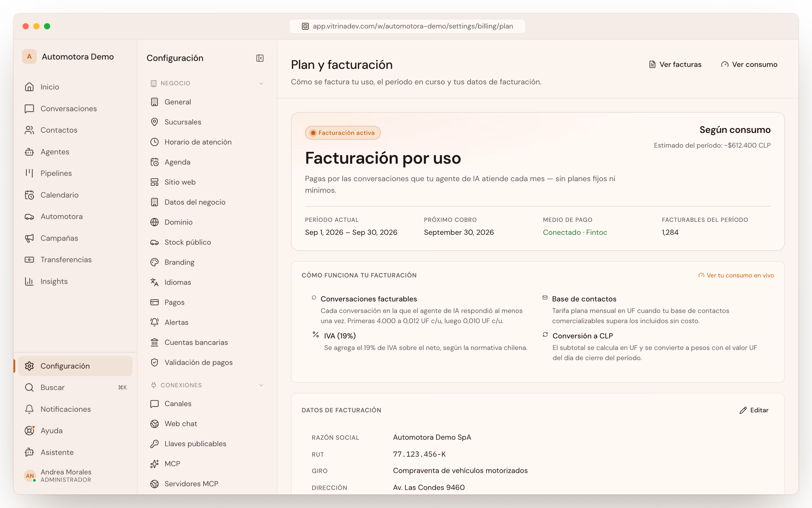Image resolution: width=812 pixels, height=508 pixels.
Task: Open Web chat connections page
Action: 207,424
